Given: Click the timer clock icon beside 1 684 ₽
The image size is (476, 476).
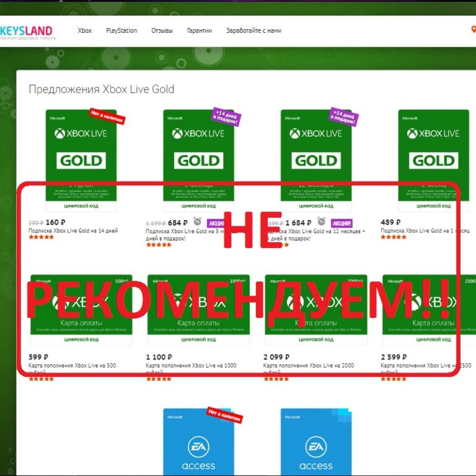Looking at the screenshot, I should [321, 221].
